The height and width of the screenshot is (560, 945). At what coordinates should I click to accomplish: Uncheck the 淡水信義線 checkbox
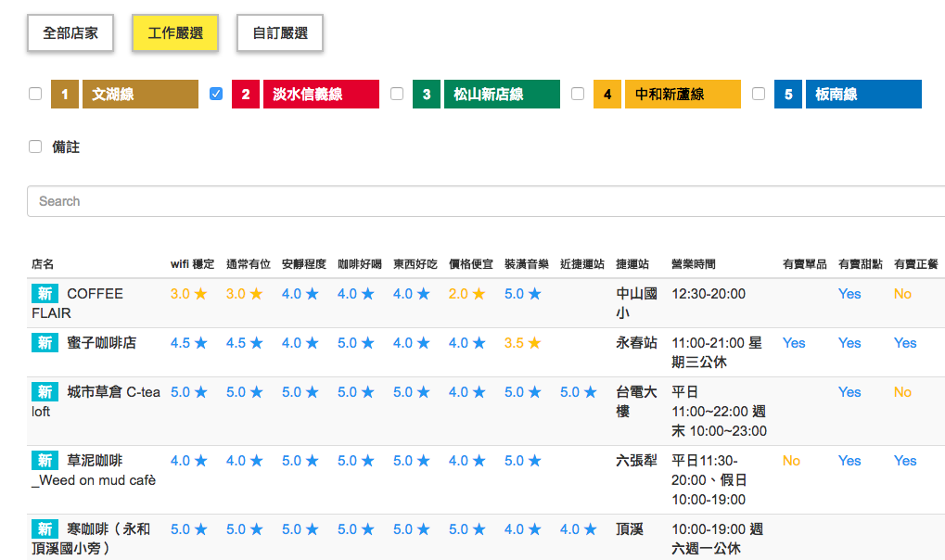(216, 94)
